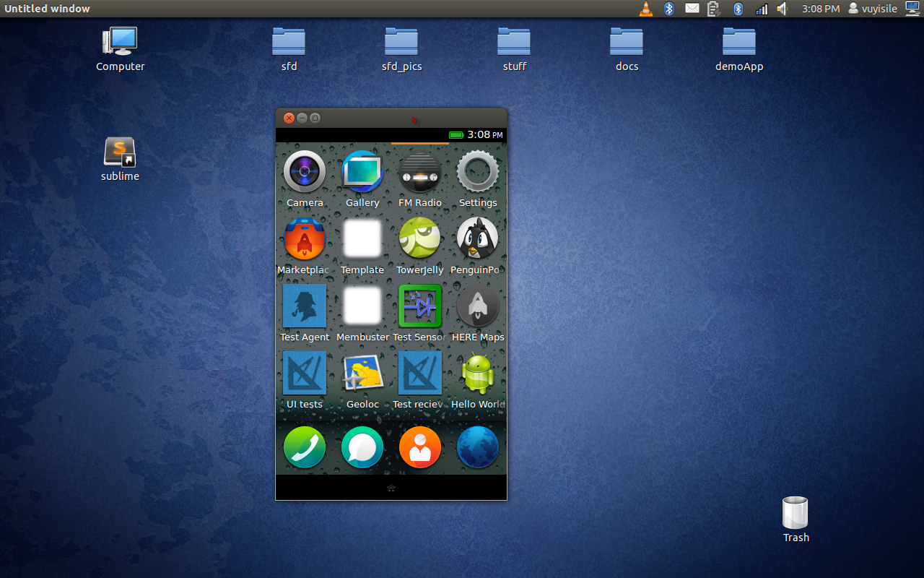Screen dimensions: 924x578
Task: Open the vuyisile user menu
Action: [x=873, y=9]
